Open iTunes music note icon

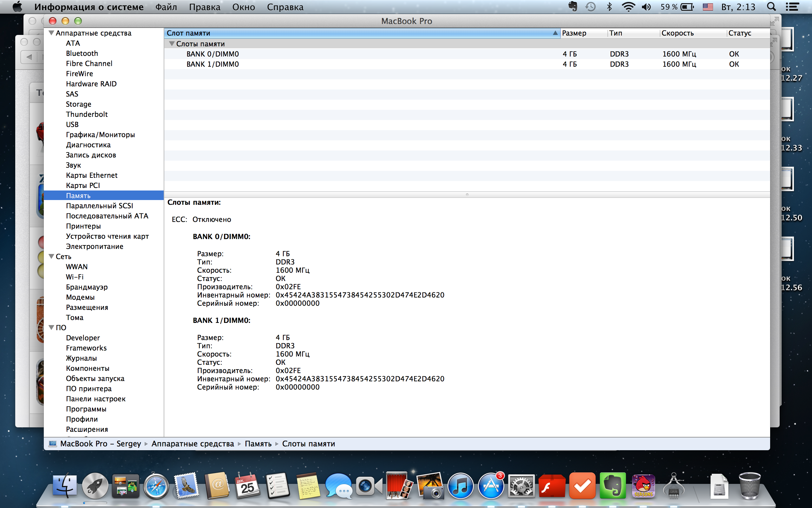tap(460, 486)
